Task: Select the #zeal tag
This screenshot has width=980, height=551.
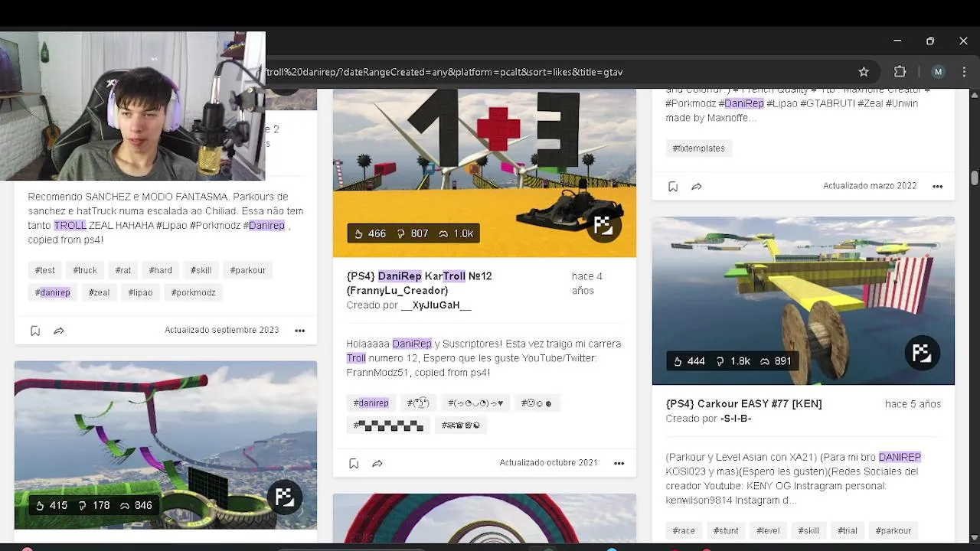Action: [x=99, y=292]
